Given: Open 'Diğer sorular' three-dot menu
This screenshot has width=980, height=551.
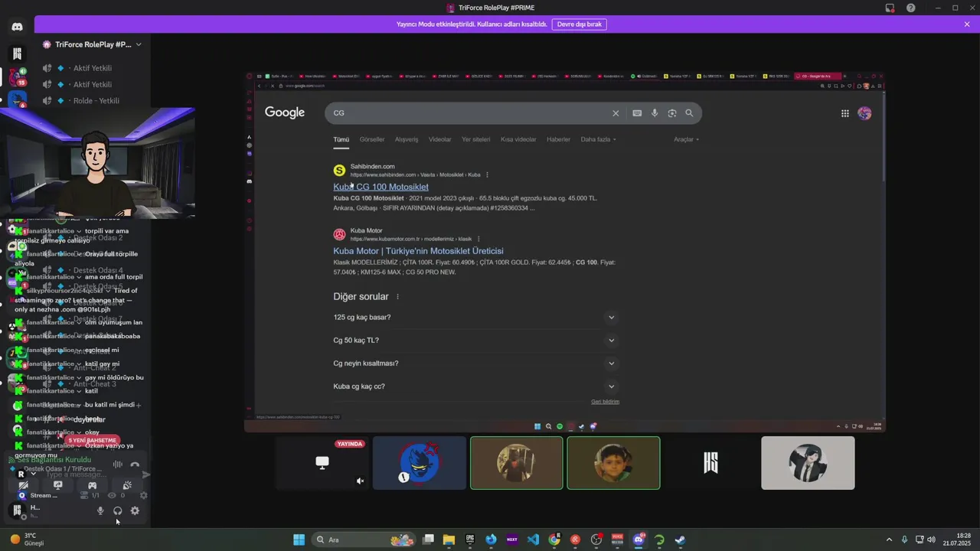Looking at the screenshot, I should coord(397,297).
